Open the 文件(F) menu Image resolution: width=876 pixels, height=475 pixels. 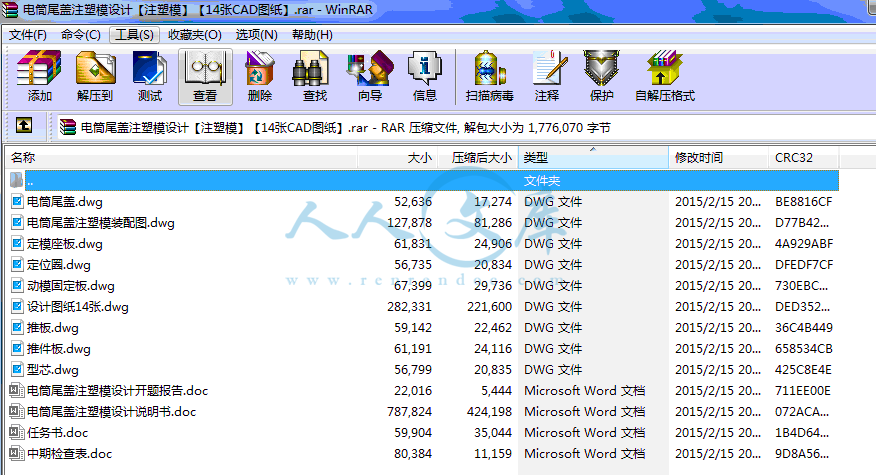pyautogui.click(x=27, y=35)
